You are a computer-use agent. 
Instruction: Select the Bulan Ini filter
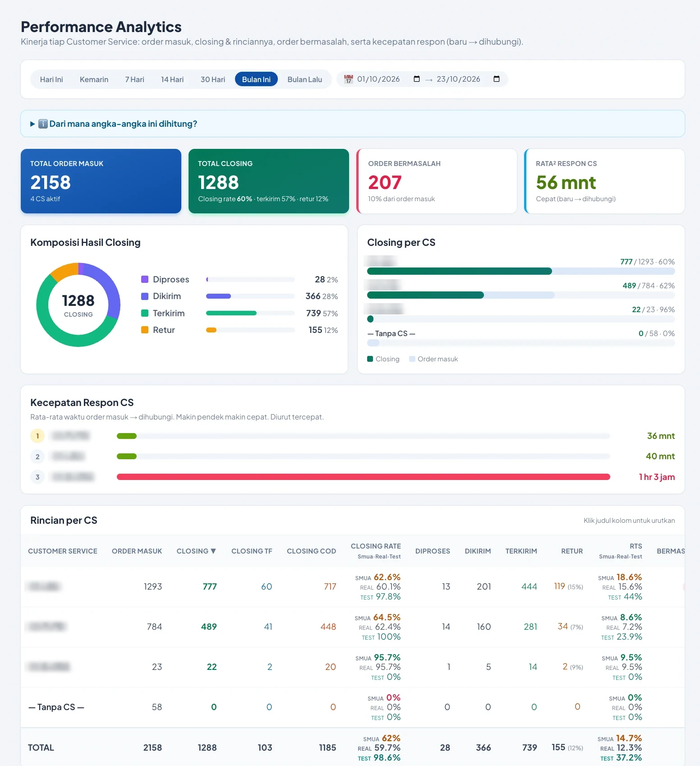coord(256,79)
